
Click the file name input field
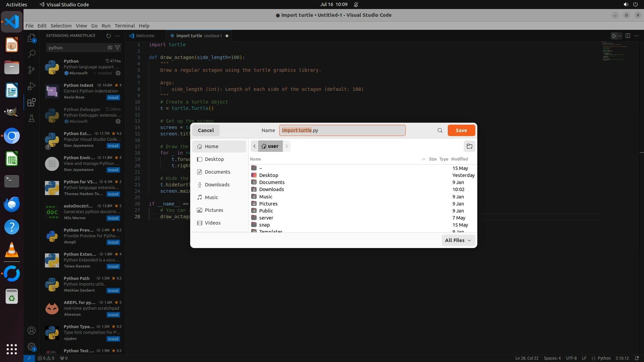pos(342,130)
